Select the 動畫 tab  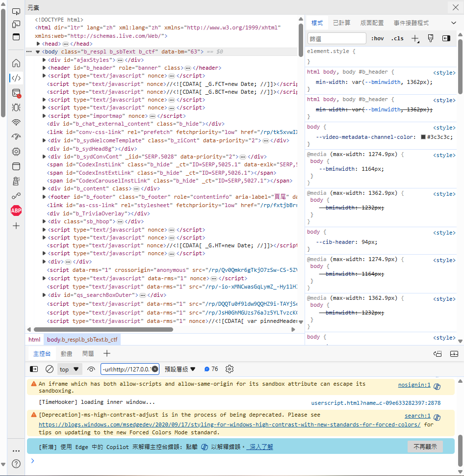(x=66, y=354)
